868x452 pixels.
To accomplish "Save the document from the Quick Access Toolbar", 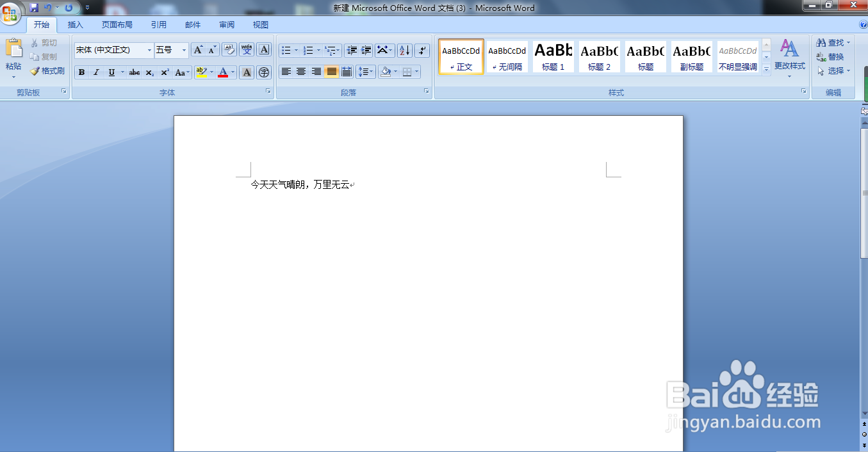I will tap(34, 8).
